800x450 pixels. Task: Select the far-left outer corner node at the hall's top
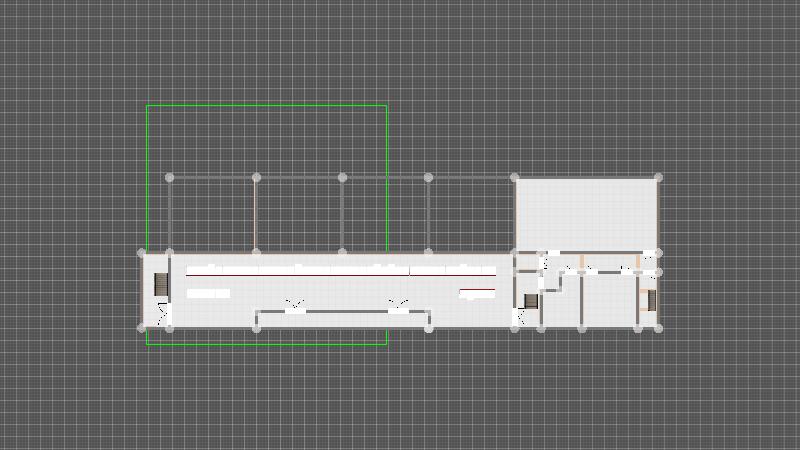141,252
